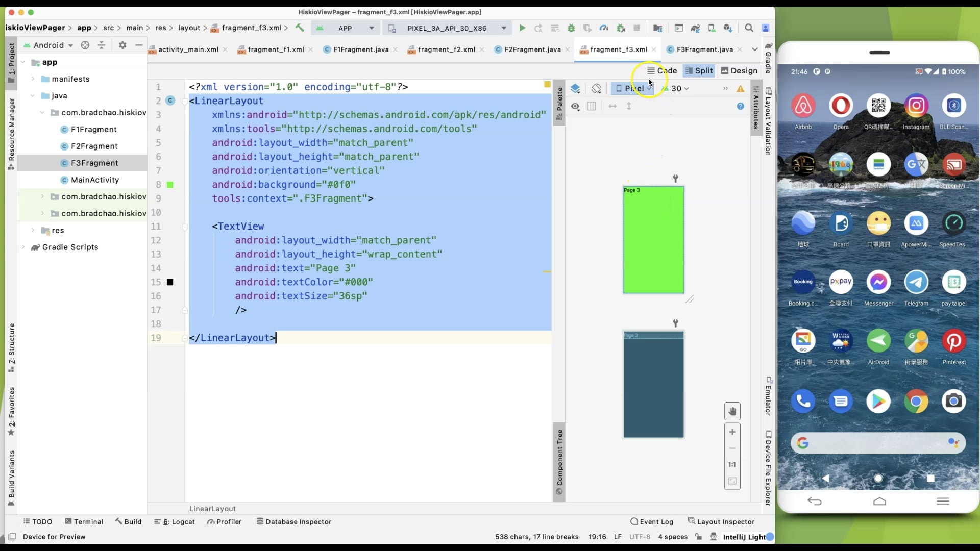Select the pan hand tool in preview
Image resolution: width=980 pixels, height=551 pixels.
(x=732, y=411)
